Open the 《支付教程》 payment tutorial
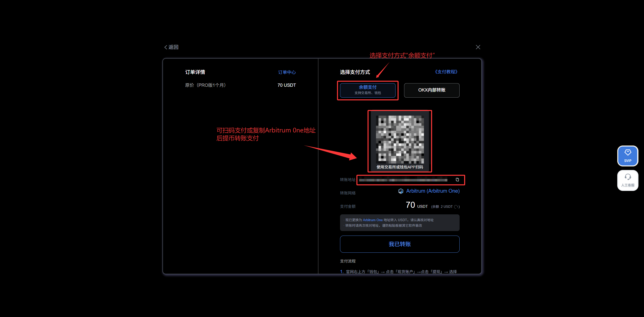 pos(446,72)
